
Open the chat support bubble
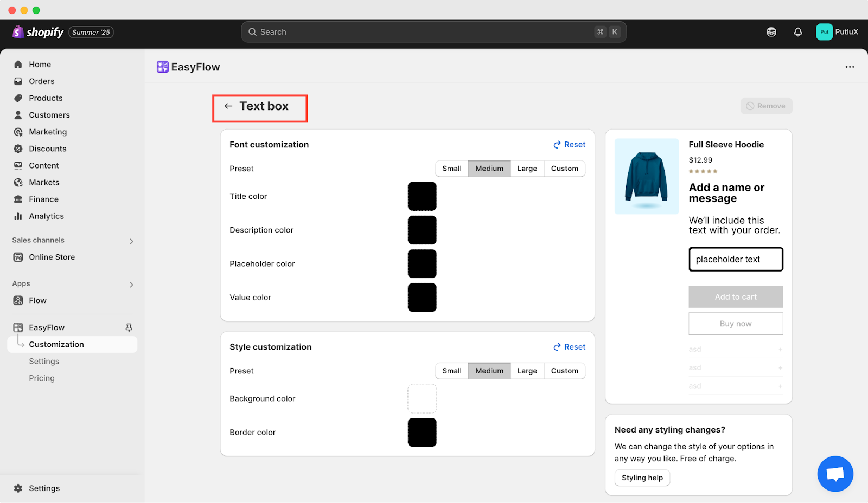point(835,474)
